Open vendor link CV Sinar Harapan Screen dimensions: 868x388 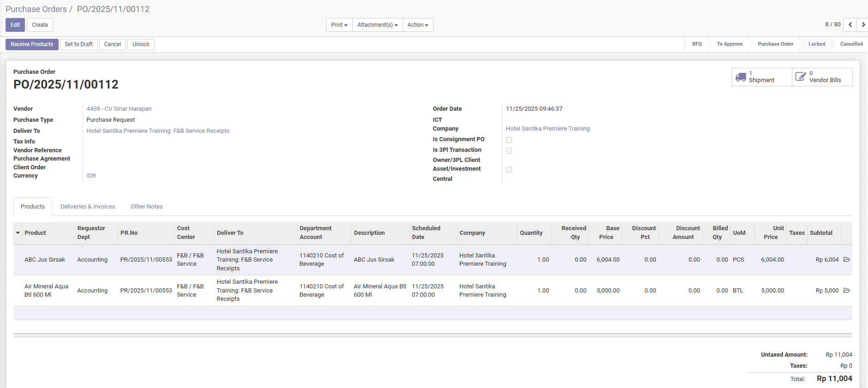(x=119, y=109)
